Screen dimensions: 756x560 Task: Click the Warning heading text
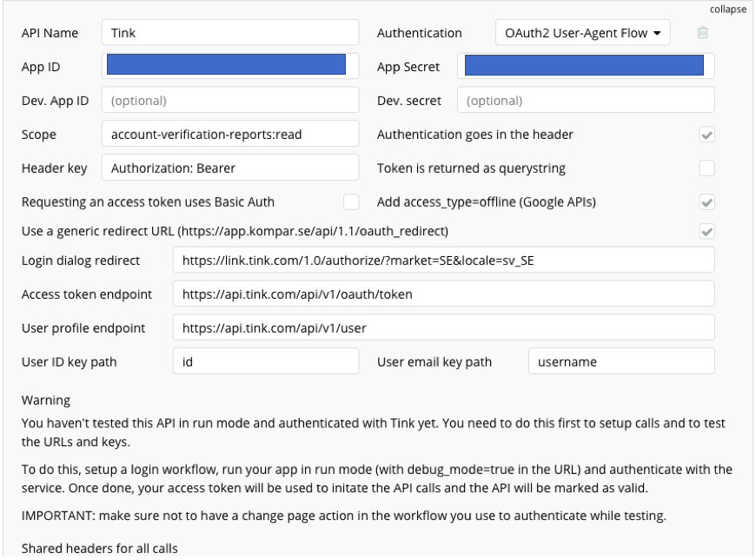pyautogui.click(x=46, y=400)
